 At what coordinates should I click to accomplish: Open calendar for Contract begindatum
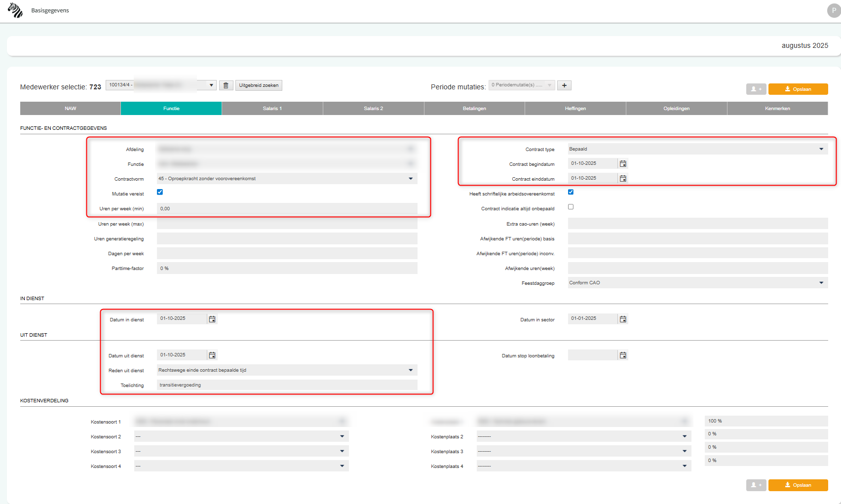pos(623,164)
